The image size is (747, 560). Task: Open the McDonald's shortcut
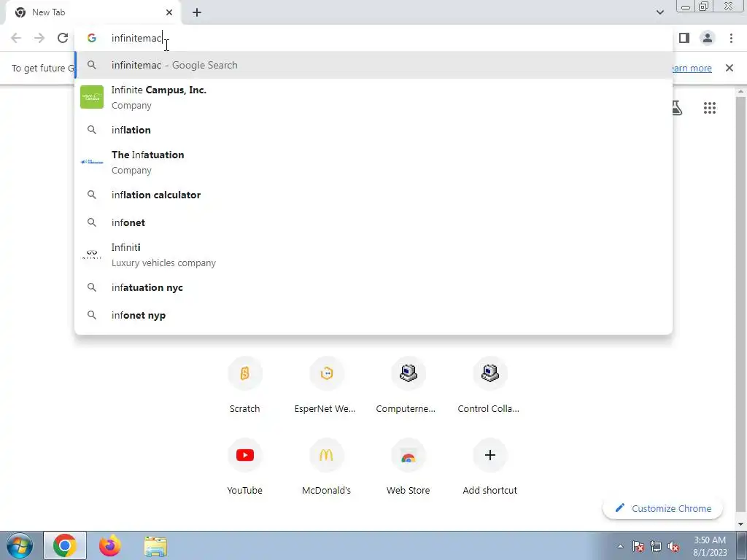click(x=326, y=467)
